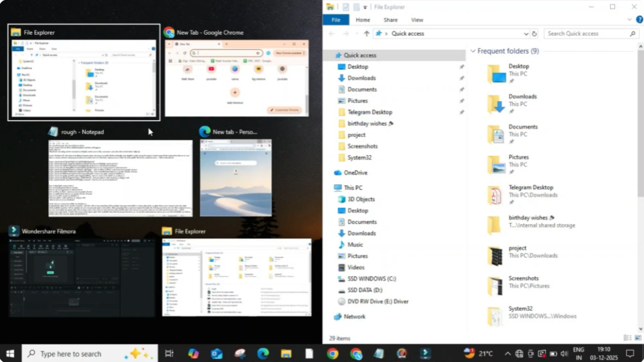Collapse the Frequent folders section
The width and height of the screenshot is (644, 362).
[x=472, y=52]
